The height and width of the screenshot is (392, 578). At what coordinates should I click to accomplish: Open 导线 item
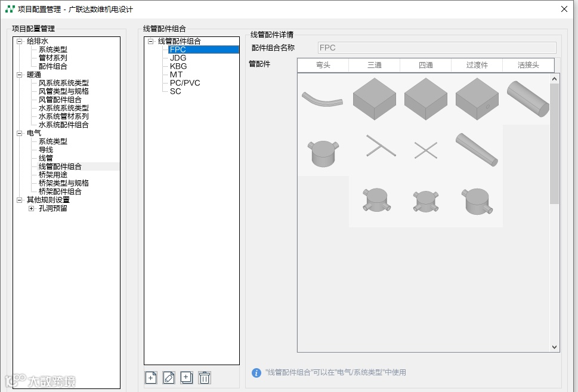click(46, 150)
